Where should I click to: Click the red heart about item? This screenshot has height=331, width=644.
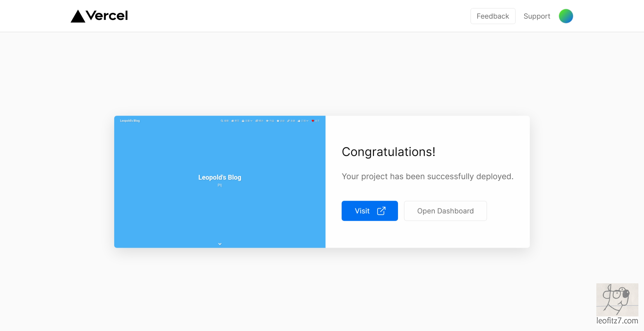tap(313, 121)
